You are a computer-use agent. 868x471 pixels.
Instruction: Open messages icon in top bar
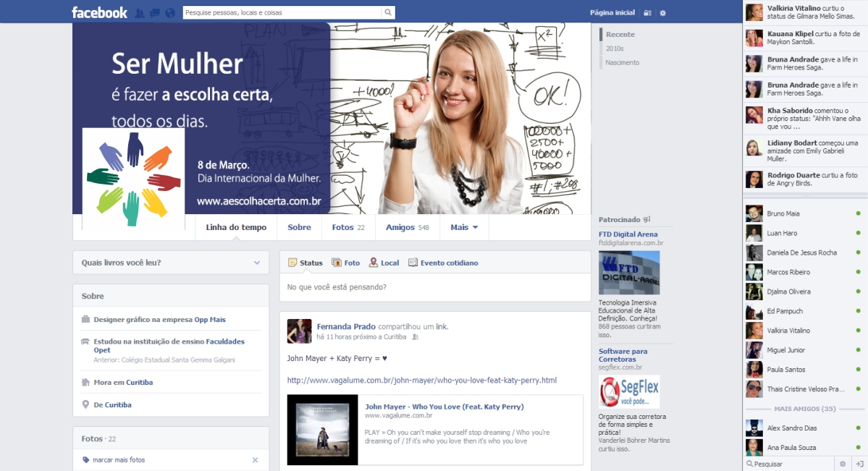tap(155, 13)
